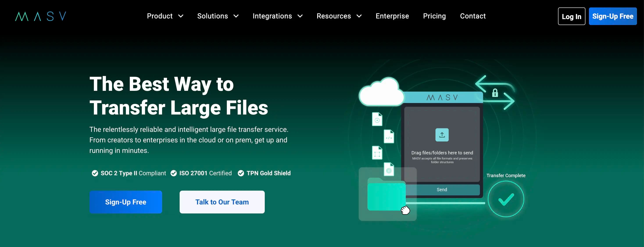Click the 'MASV accepts all file formats' note
Screen dimensions: 644x247
click(x=442, y=160)
